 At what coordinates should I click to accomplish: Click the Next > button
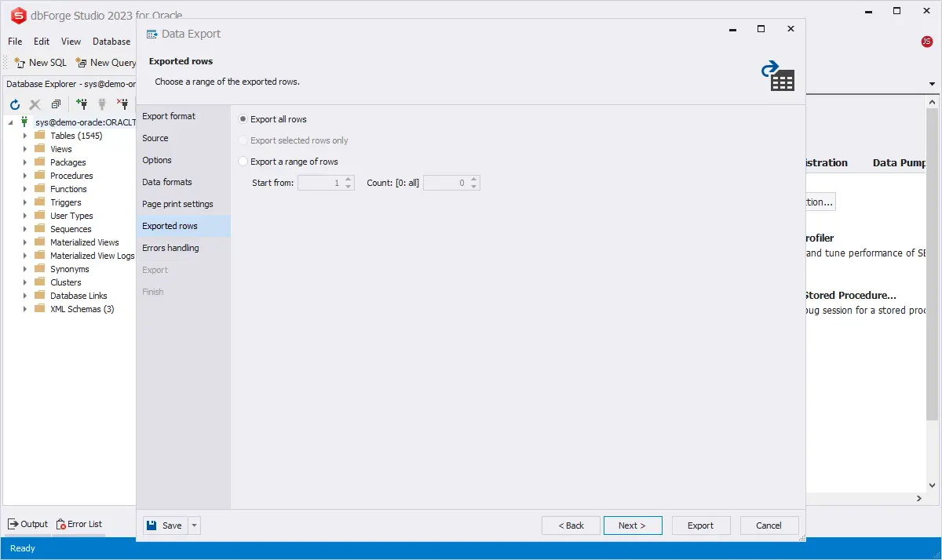(632, 525)
